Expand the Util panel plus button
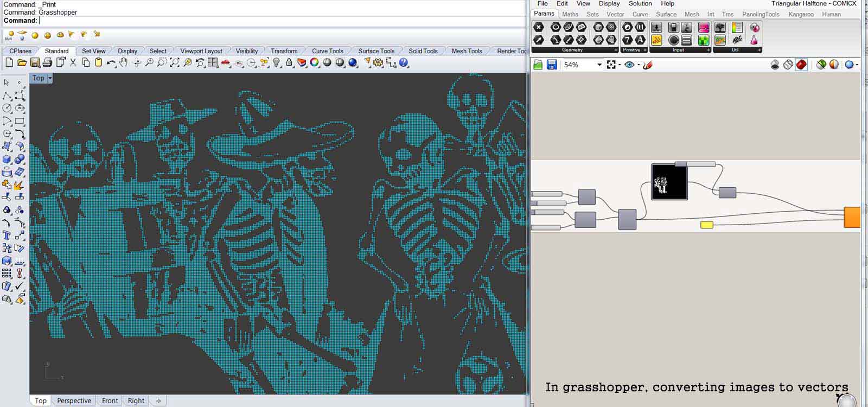 pos(759,50)
